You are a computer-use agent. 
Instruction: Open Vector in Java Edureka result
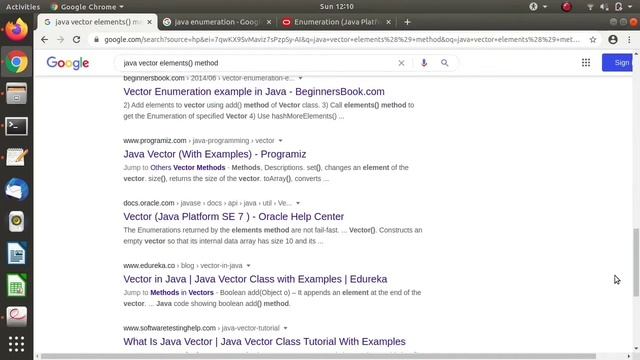click(255, 279)
